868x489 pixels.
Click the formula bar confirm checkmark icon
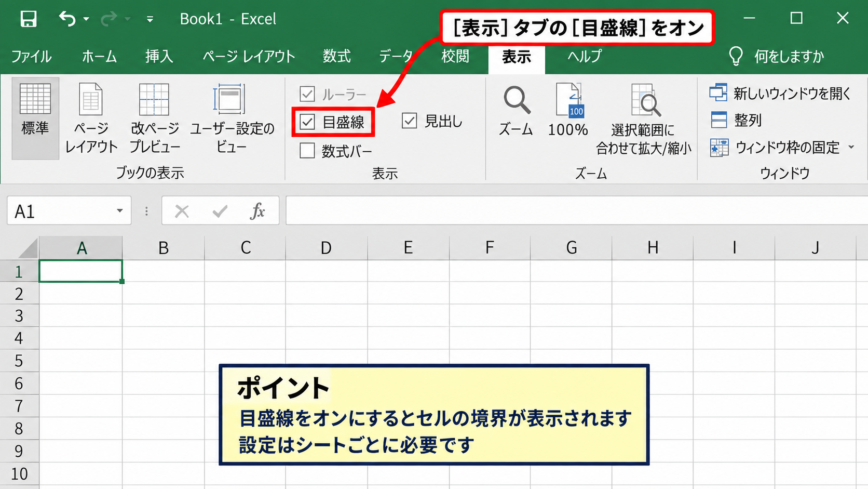point(220,211)
